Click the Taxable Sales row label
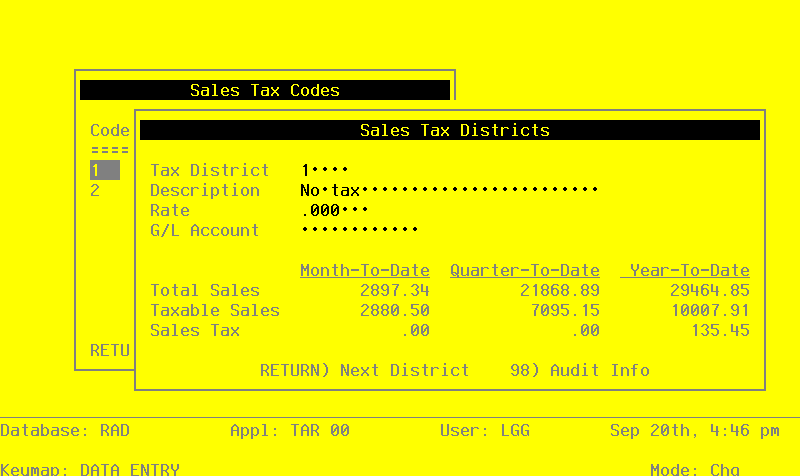This screenshot has height=476, width=800. click(215, 310)
